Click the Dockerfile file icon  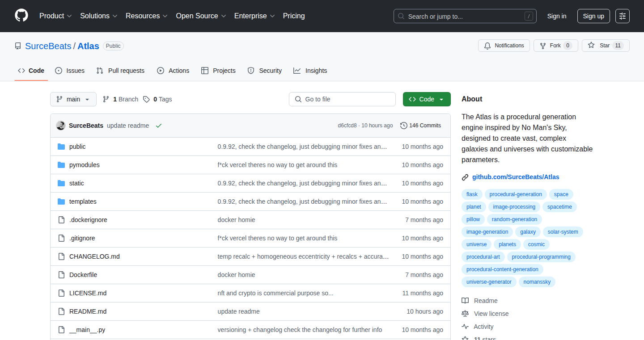tap(61, 275)
